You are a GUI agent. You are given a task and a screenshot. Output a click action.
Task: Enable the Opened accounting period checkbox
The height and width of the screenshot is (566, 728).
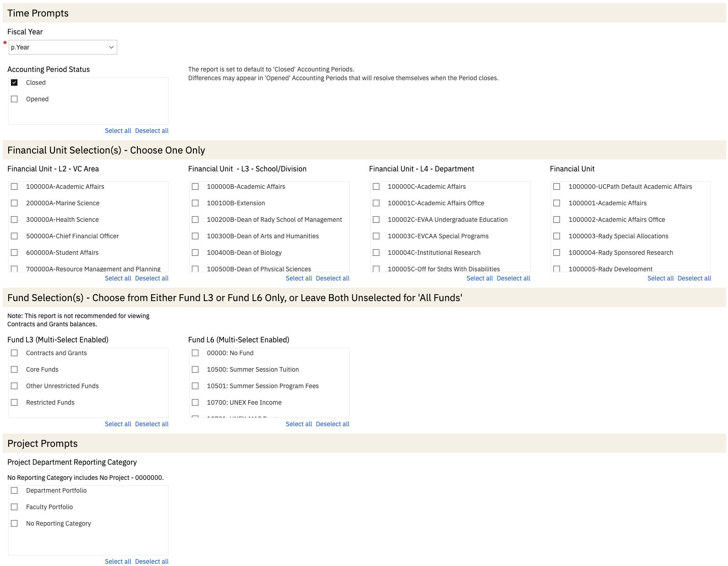point(14,99)
